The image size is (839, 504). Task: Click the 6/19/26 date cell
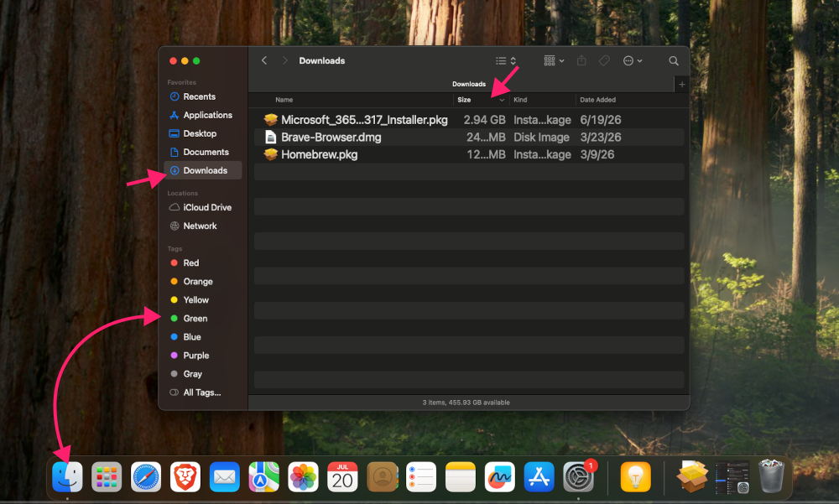[x=601, y=120]
